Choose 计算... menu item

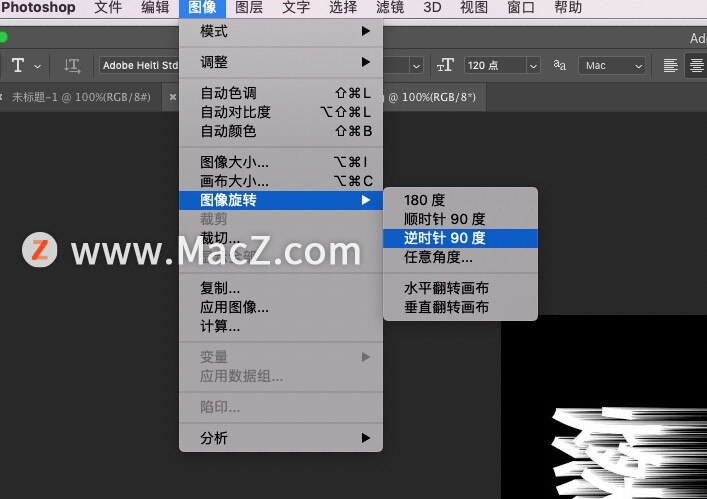click(x=281, y=326)
